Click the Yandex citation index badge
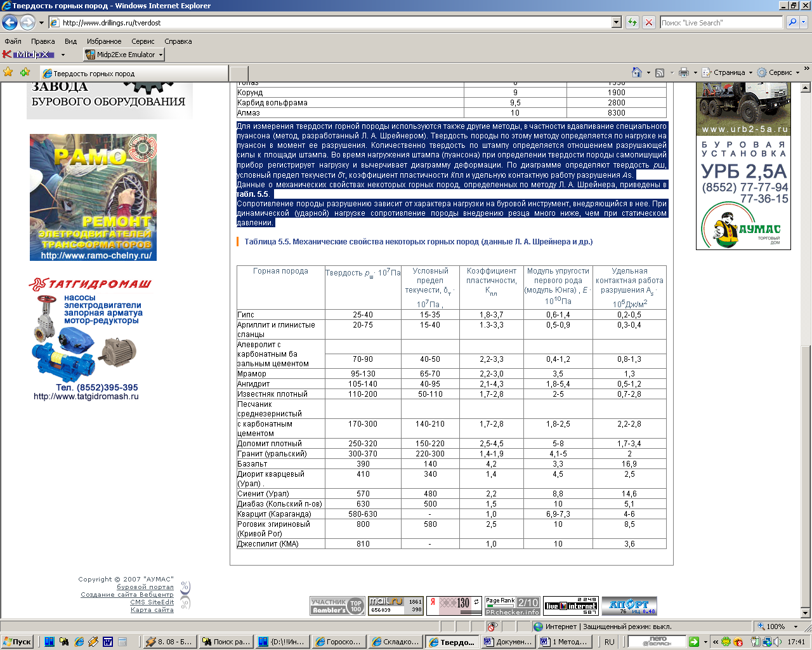Viewport: 812px width, 650px height. [454, 606]
